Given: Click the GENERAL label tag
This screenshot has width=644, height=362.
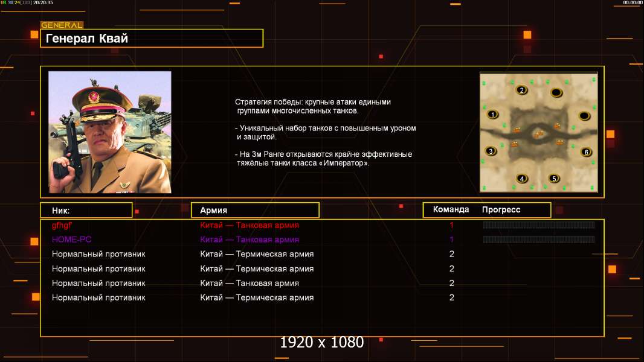Looking at the screenshot, I should coord(62,25).
